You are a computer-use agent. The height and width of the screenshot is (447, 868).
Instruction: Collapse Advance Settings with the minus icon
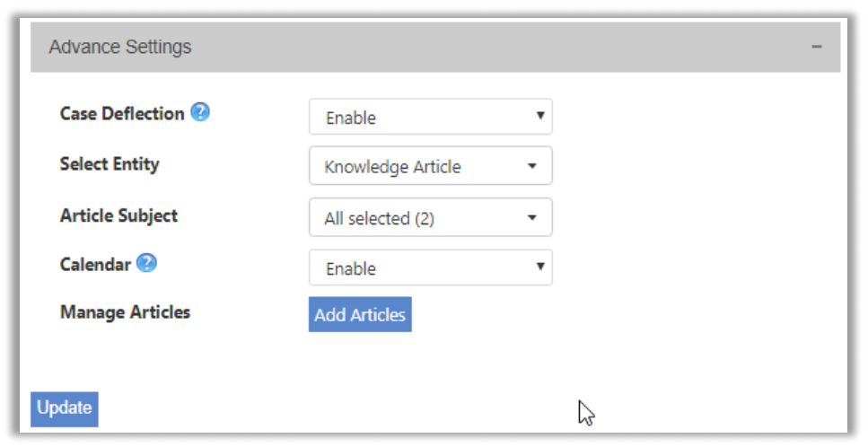point(817,47)
